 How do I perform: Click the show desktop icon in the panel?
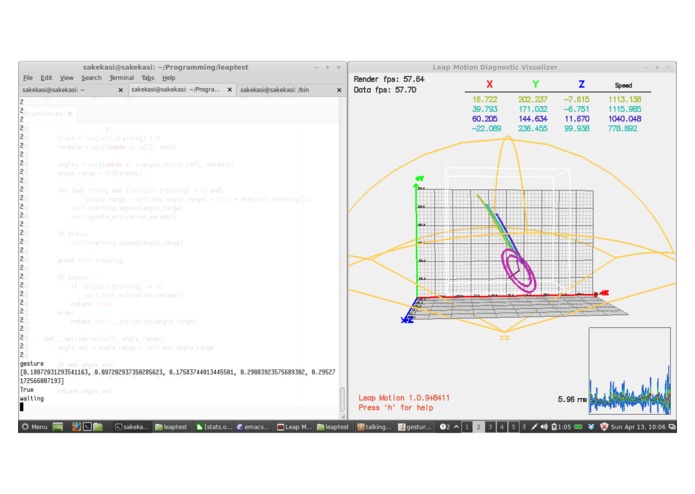(58, 427)
